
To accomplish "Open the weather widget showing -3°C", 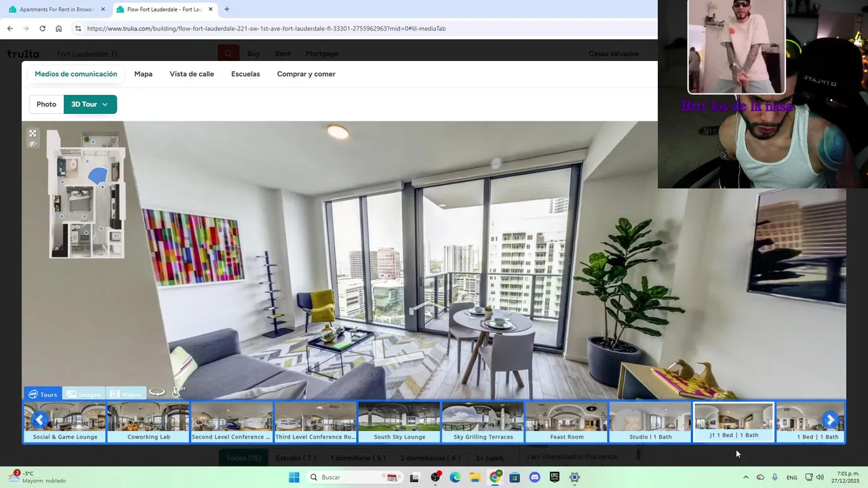I will [37, 477].
